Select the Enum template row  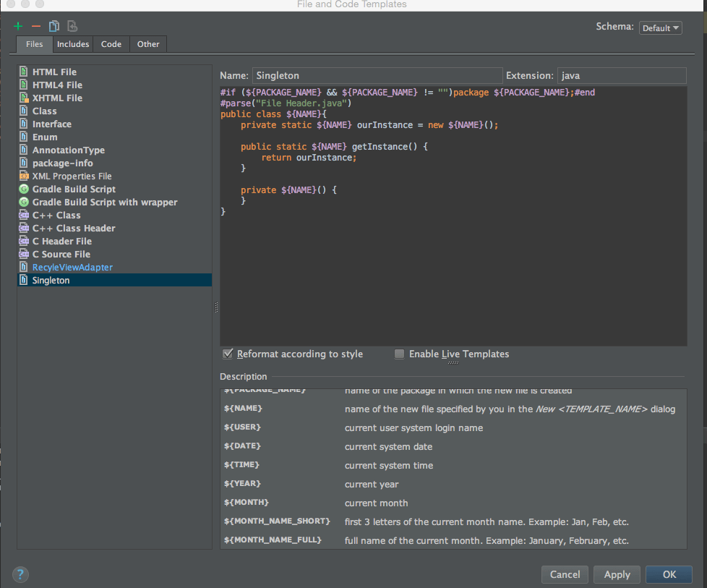click(114, 137)
